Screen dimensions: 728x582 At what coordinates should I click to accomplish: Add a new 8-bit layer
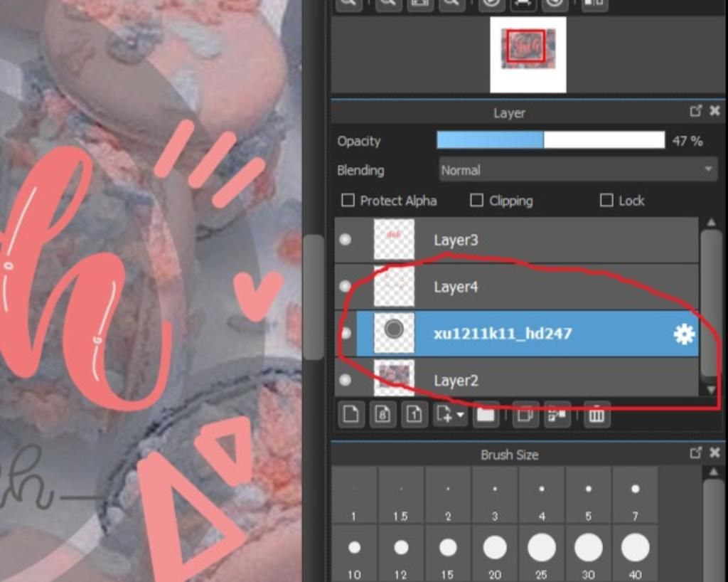(382, 413)
